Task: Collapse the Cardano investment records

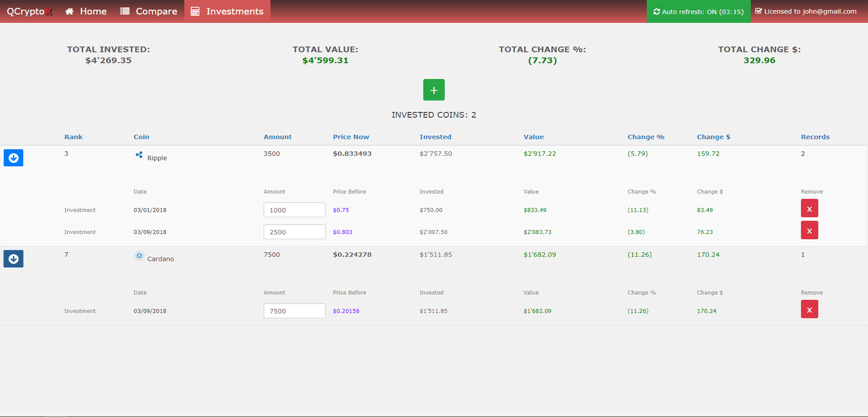Action: tap(14, 259)
